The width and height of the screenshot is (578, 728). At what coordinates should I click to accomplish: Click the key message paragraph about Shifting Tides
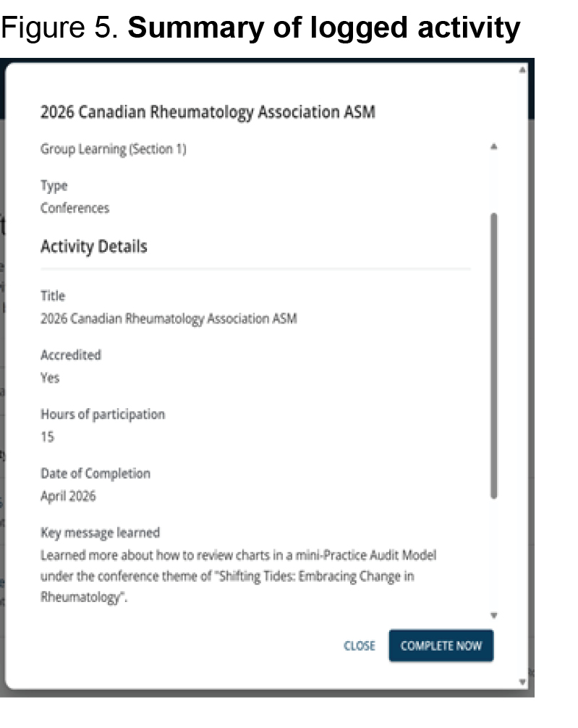point(238,576)
